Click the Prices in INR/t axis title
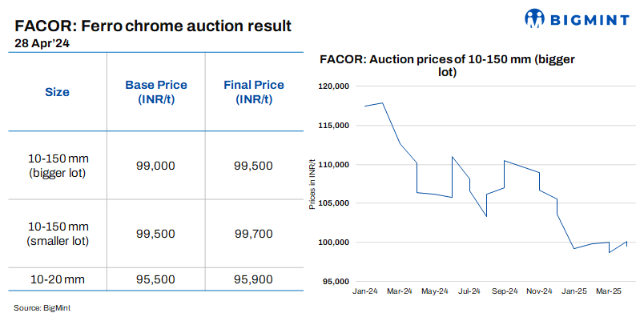Image resolution: width=644 pixels, height=321 pixels. pos(312,184)
